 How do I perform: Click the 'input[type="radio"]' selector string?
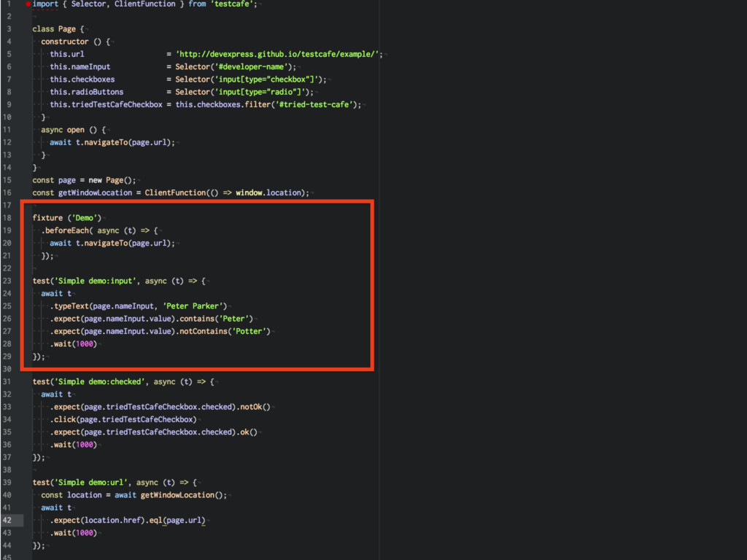coord(262,92)
